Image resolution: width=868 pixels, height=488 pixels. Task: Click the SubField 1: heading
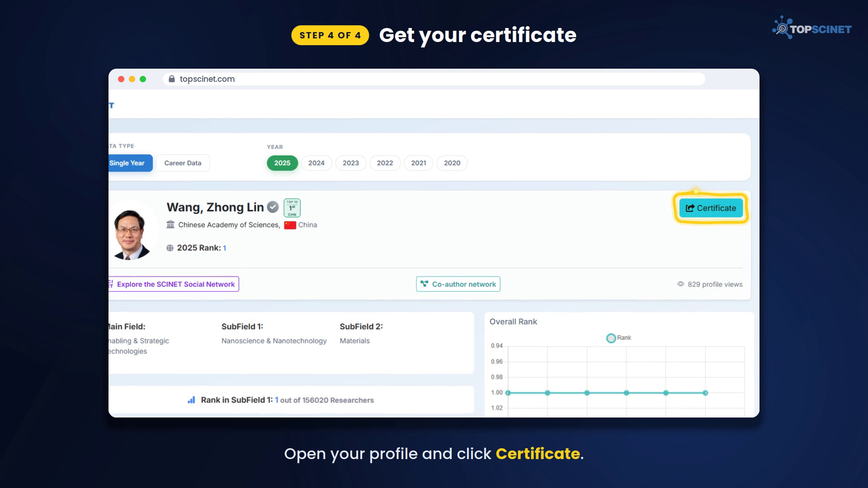point(242,327)
